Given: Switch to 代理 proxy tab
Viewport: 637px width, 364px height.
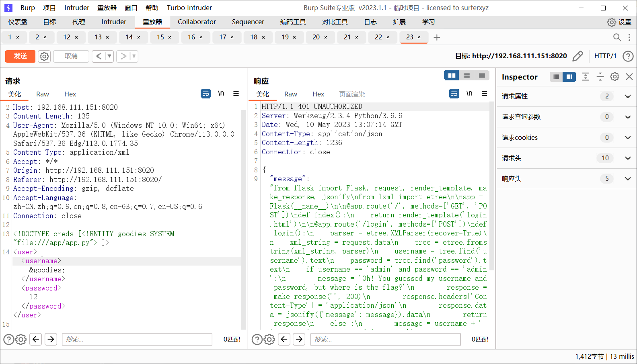Looking at the screenshot, I should (79, 22).
